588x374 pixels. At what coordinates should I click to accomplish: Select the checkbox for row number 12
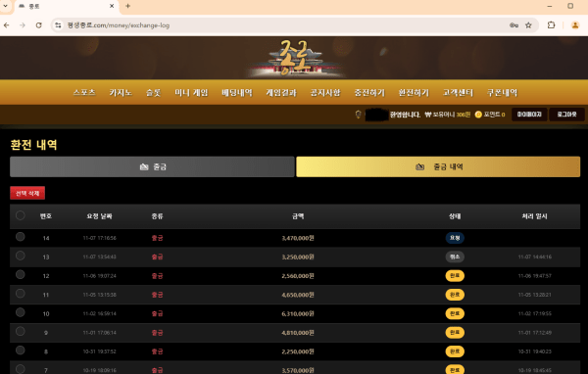pyautogui.click(x=21, y=275)
